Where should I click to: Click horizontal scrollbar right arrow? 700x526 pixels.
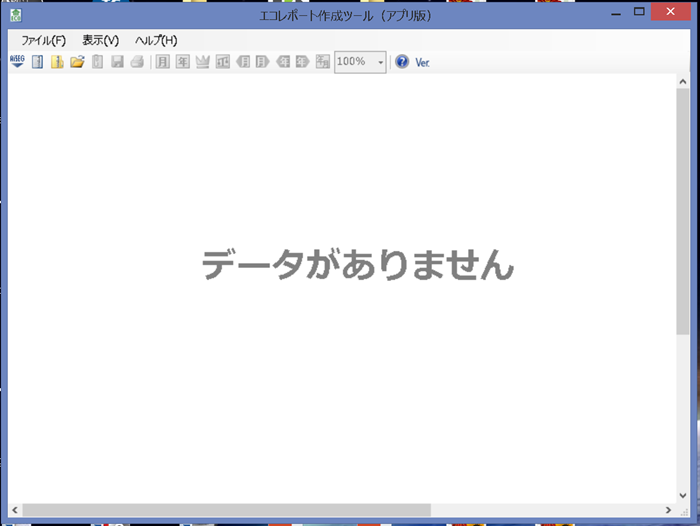(668, 510)
